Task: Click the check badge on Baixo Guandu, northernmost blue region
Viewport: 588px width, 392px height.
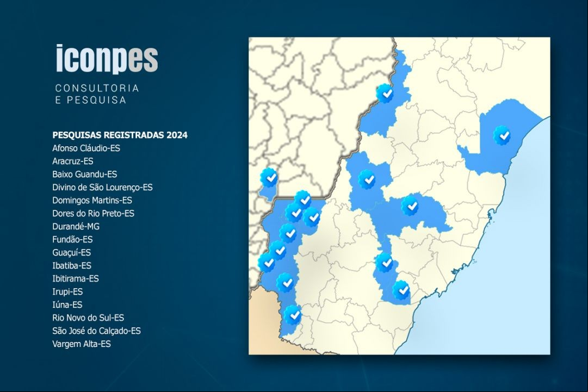Action: coord(385,93)
